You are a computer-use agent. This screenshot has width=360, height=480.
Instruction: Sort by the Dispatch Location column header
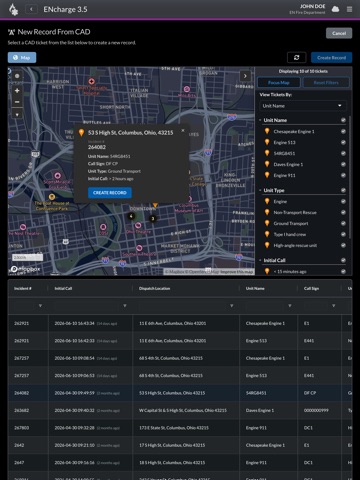154,288
